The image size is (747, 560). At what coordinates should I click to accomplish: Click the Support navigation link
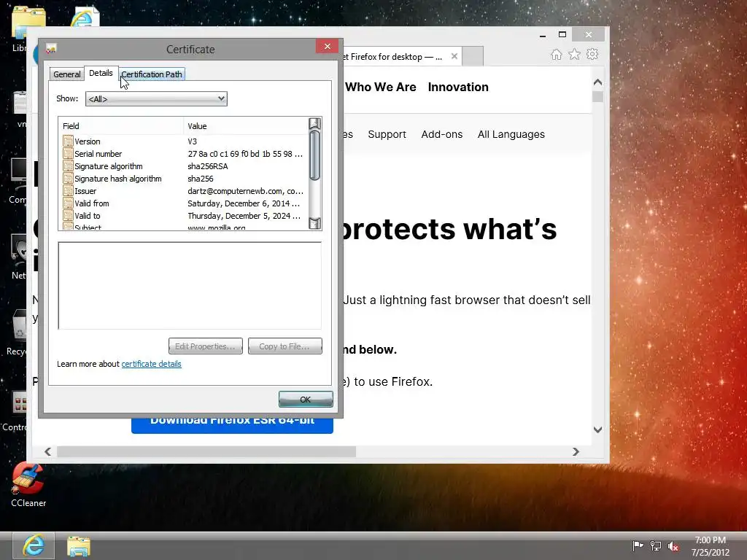click(387, 134)
